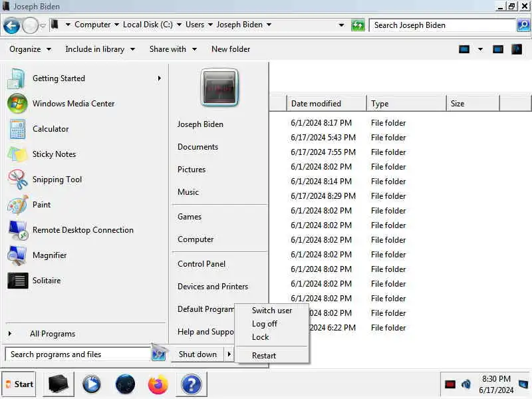532x399 pixels.
Task: Focus the Search programs and files box
Action: 78,354
